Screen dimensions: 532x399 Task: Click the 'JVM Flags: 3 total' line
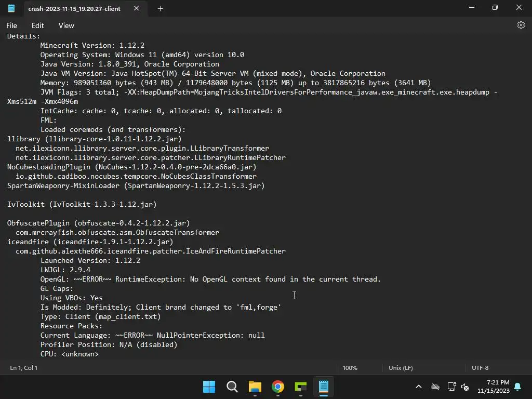point(269,92)
